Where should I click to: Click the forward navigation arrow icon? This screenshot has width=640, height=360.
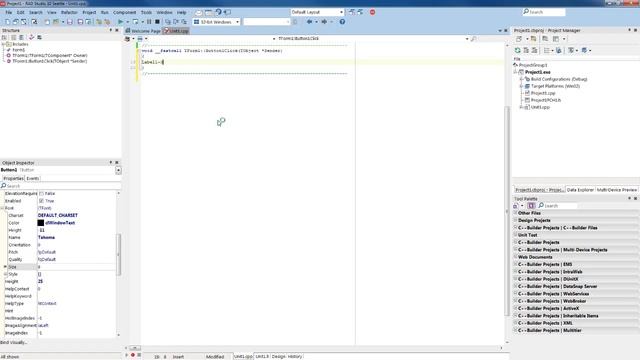pyautogui.click(x=324, y=22)
